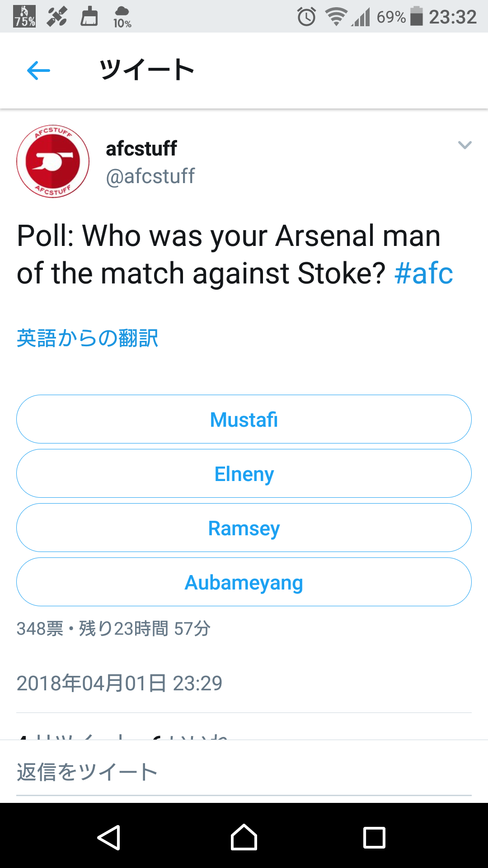
Task: Tap the weather cloud 10% icon
Action: click(x=122, y=17)
